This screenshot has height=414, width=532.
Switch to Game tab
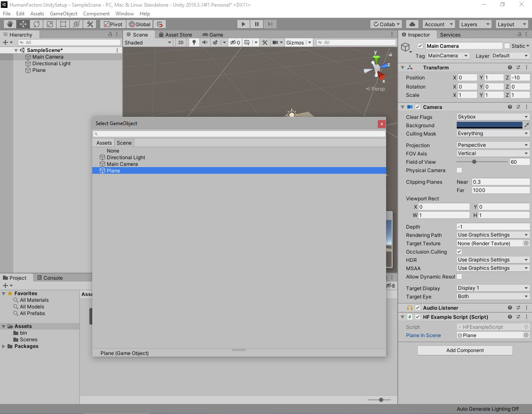point(213,34)
